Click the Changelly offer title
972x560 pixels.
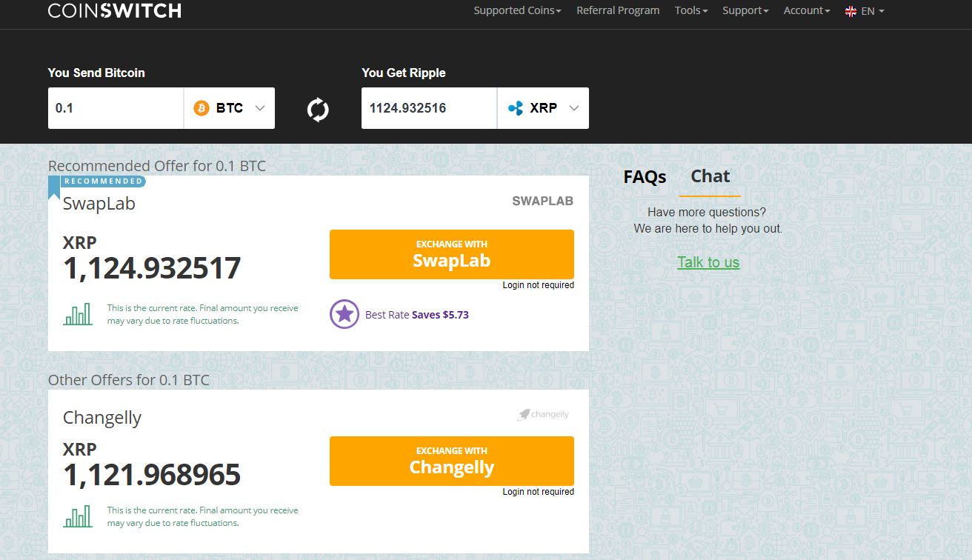[x=102, y=418]
